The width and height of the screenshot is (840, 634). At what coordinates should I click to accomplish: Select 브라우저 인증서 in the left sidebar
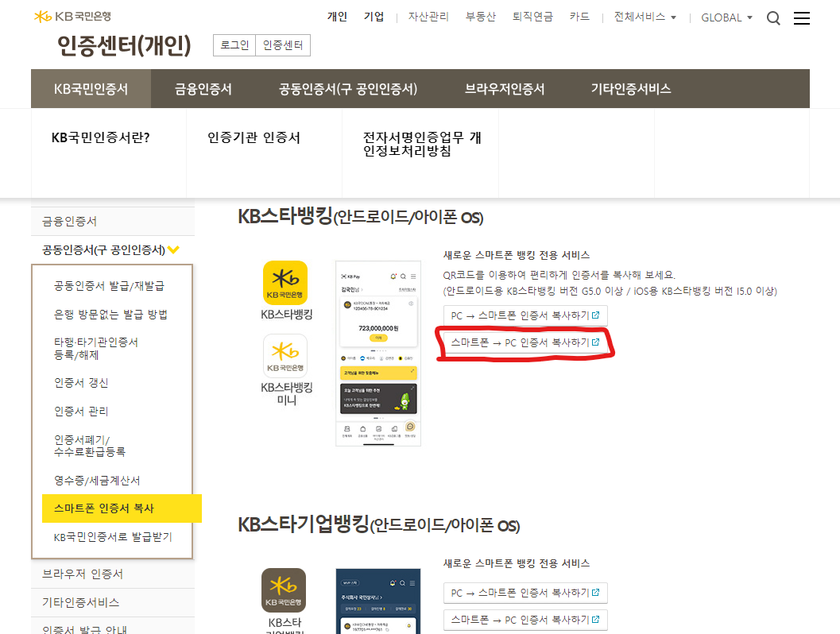(113, 574)
